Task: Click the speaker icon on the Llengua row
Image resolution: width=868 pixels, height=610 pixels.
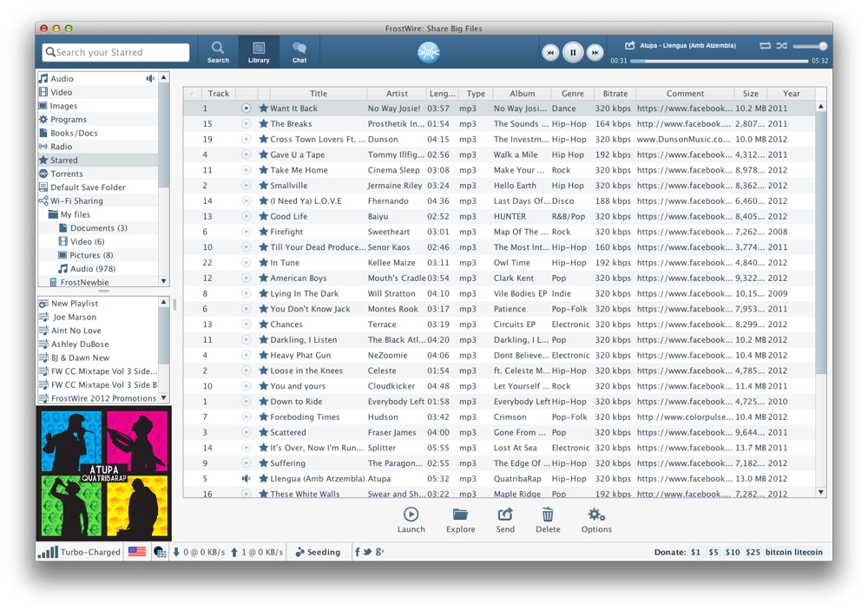Action: pos(247,479)
